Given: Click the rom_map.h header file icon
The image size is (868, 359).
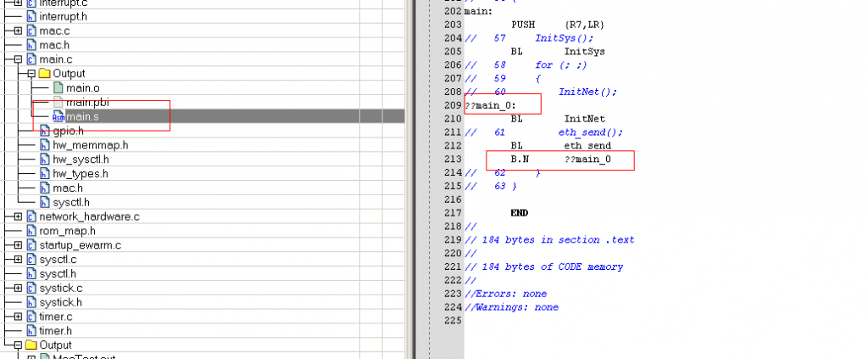Looking at the screenshot, I should [x=31, y=231].
